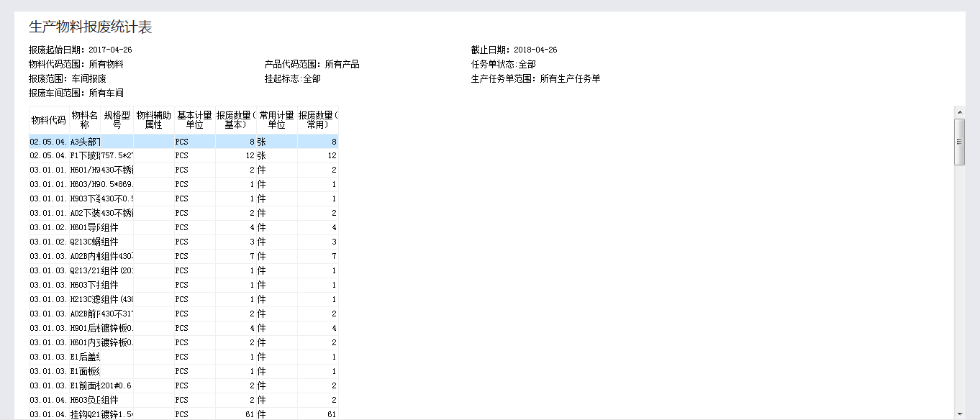The height and width of the screenshot is (420, 980).
Task: Click the 产品代码范围 所有产品 label
Action: click(x=312, y=64)
